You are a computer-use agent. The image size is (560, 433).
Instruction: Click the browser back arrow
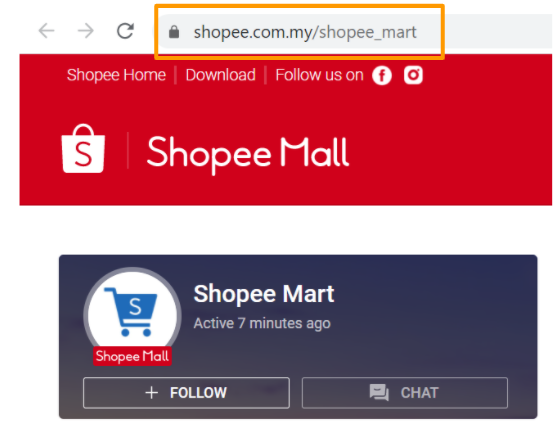point(46,31)
